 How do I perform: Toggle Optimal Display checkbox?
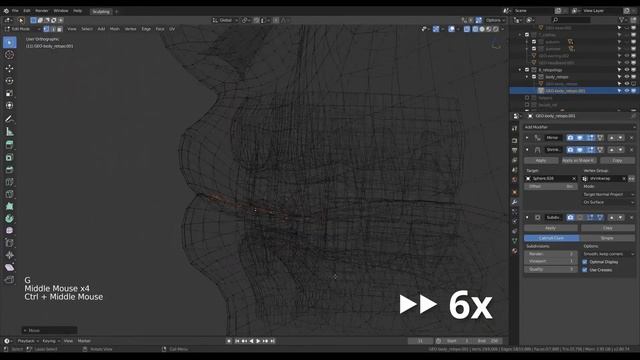(x=585, y=262)
